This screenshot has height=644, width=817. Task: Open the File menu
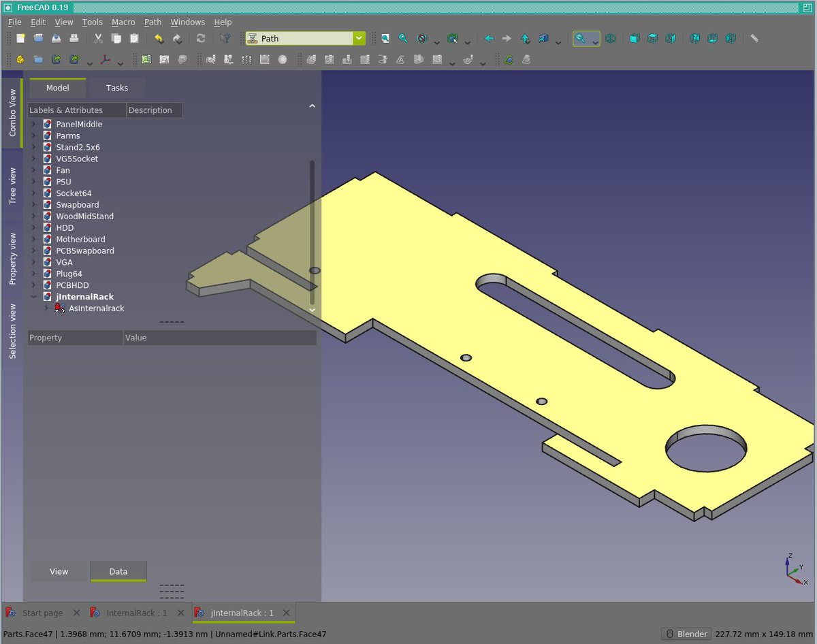click(x=15, y=22)
